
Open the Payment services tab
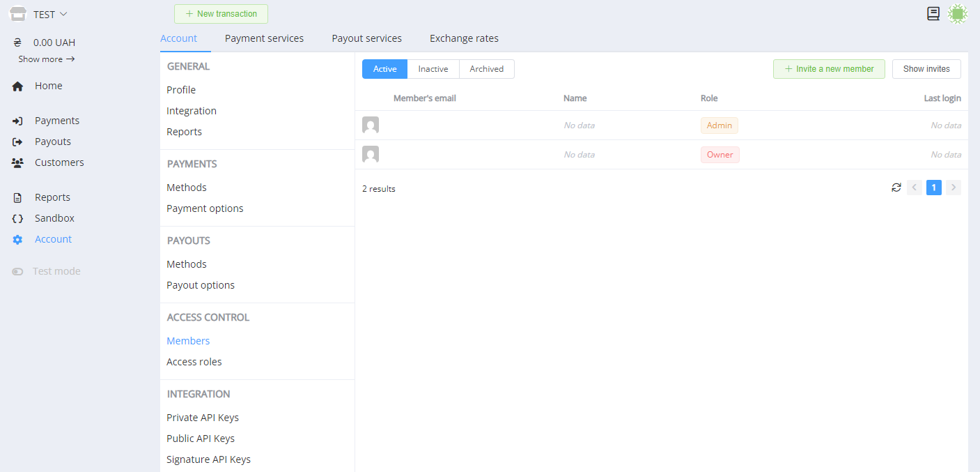pos(264,38)
